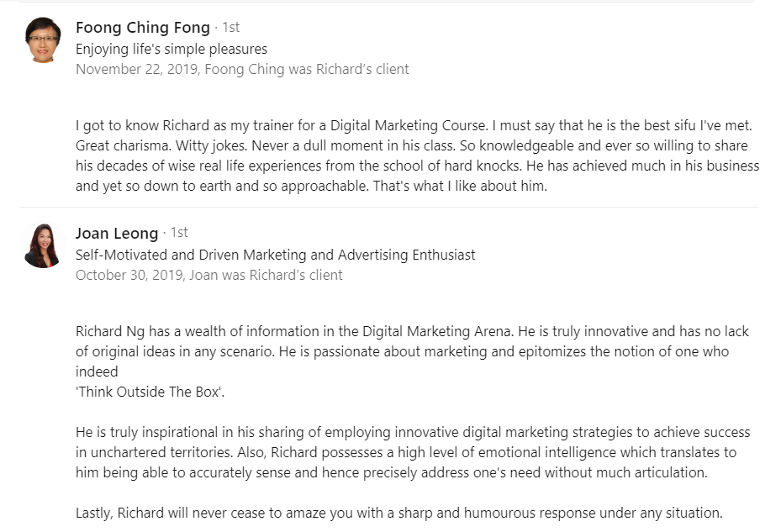Visit the Joan Leong name link

coord(117,233)
